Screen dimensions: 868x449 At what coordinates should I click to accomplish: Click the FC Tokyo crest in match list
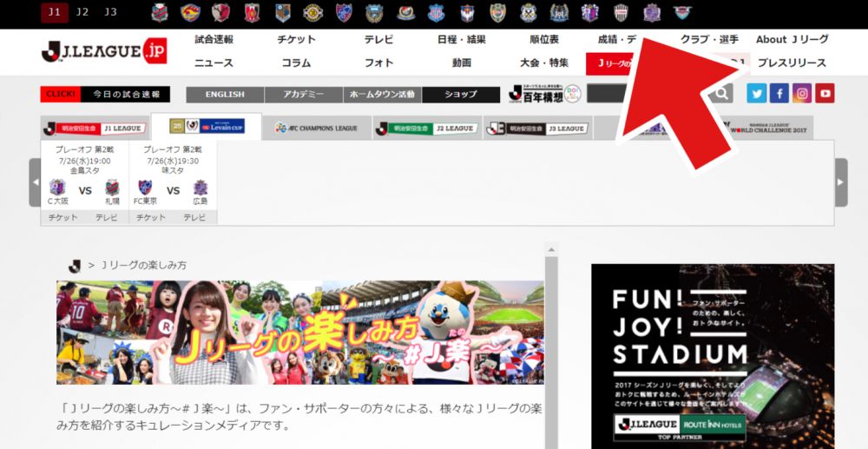click(x=144, y=188)
